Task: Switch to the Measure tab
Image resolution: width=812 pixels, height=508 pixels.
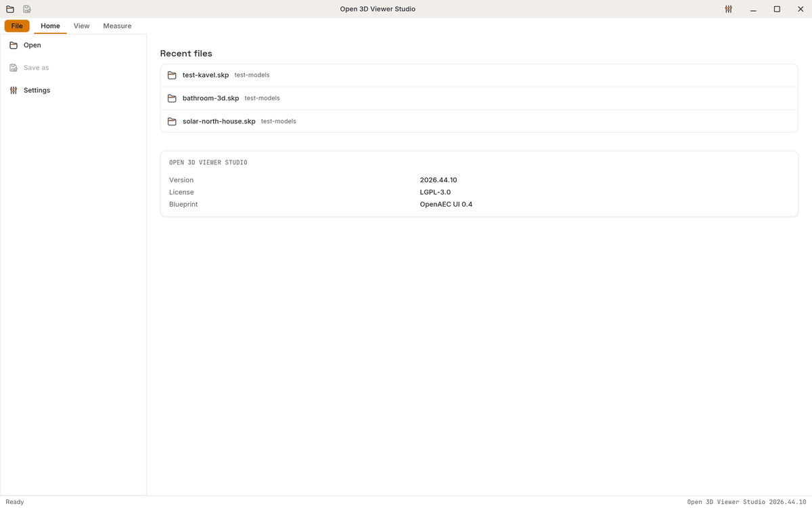Action: (x=117, y=26)
